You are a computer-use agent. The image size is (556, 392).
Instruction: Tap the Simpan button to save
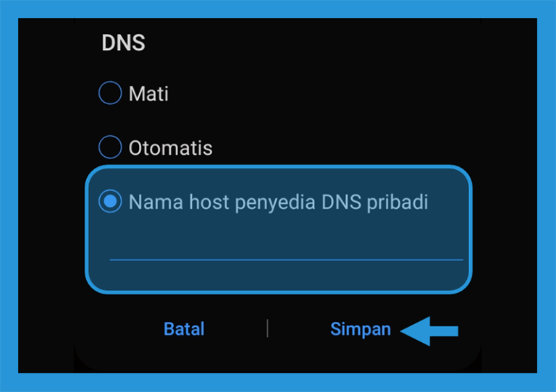pyautogui.click(x=361, y=329)
